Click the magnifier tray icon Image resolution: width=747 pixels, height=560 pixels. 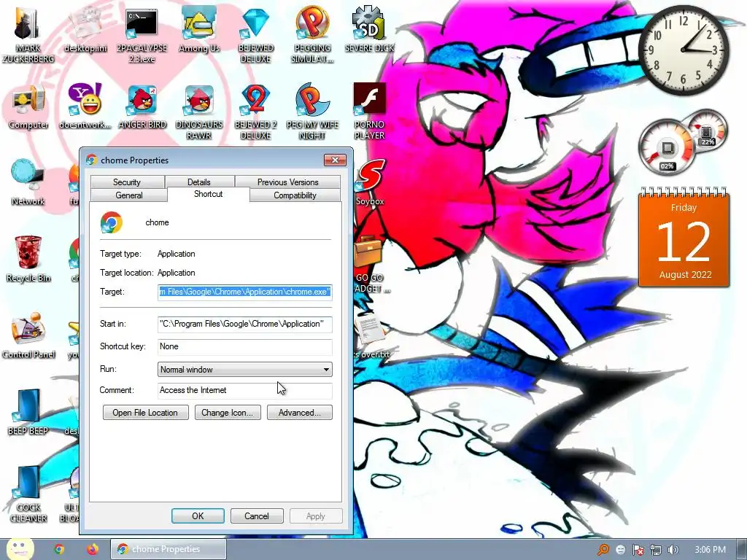pyautogui.click(x=603, y=550)
